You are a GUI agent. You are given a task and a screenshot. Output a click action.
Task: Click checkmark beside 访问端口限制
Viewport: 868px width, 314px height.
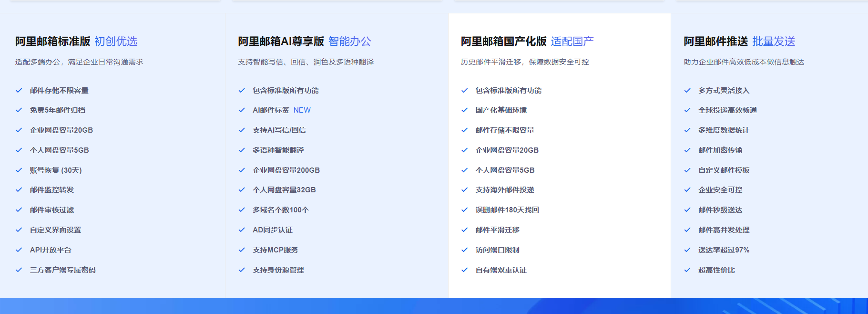click(465, 250)
